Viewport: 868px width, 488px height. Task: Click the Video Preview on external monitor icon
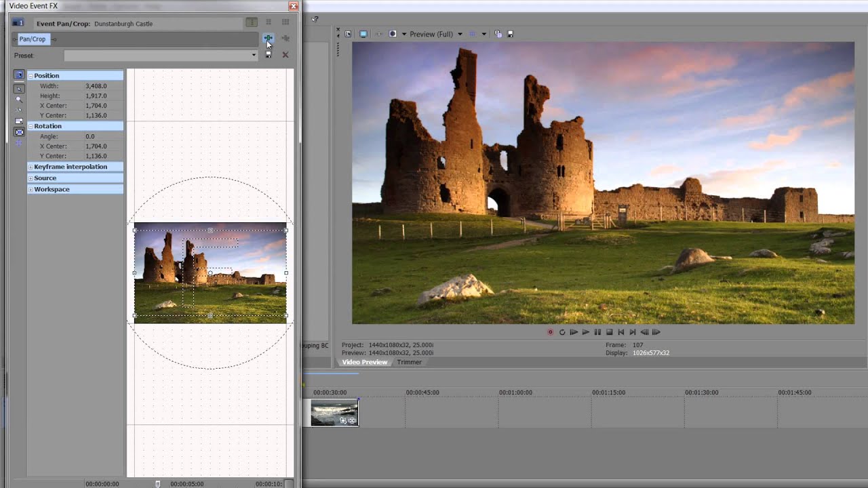tap(363, 34)
